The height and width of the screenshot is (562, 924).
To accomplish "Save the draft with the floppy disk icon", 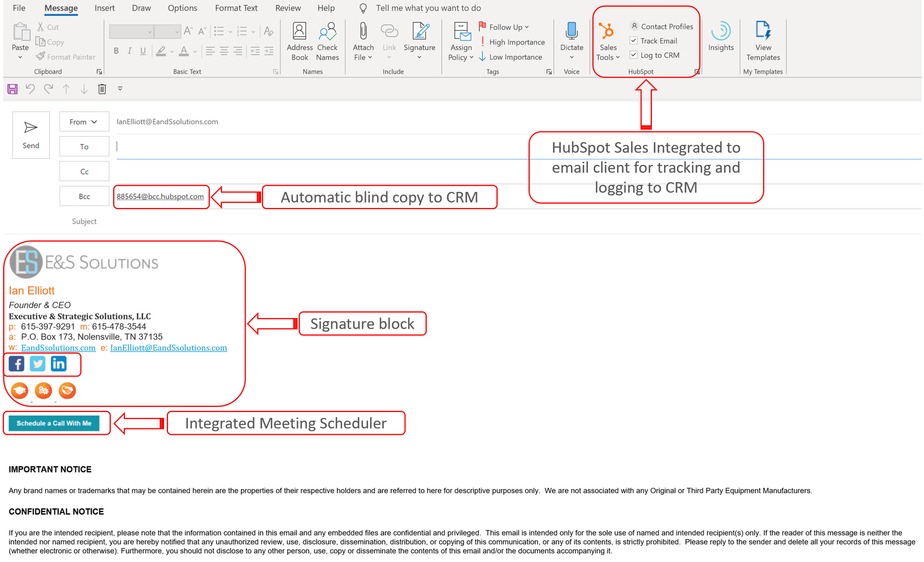I will coord(13,89).
